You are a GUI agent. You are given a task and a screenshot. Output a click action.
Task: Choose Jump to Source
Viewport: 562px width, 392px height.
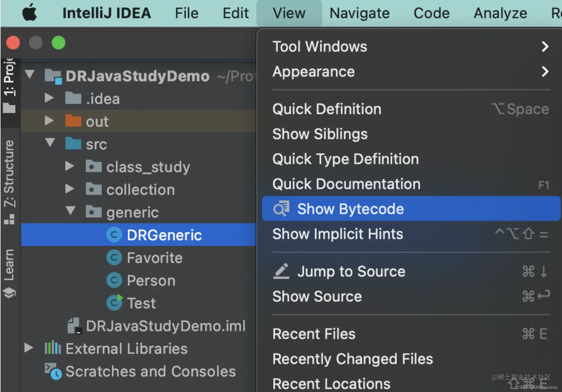[411, 271]
